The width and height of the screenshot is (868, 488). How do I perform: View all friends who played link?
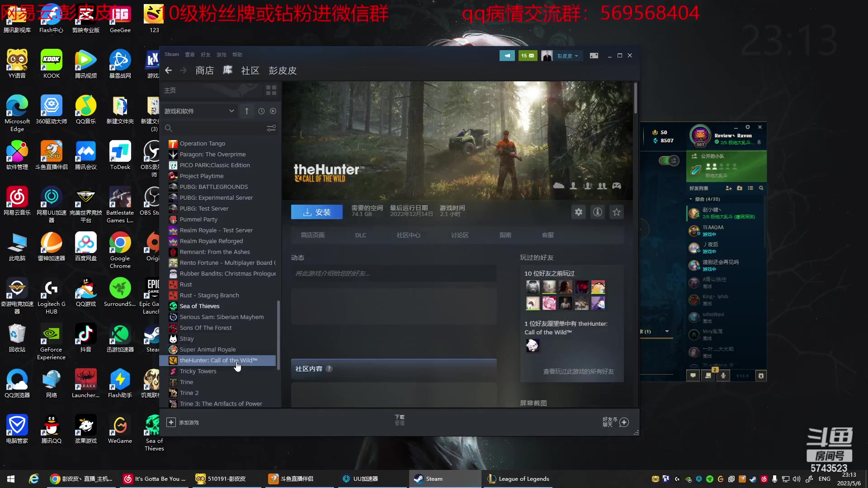[579, 371]
